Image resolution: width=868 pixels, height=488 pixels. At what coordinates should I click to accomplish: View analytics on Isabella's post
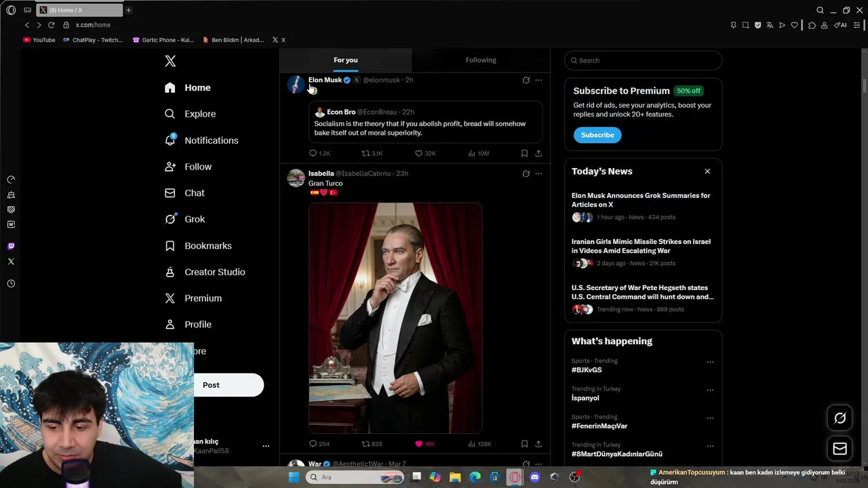[x=479, y=444]
